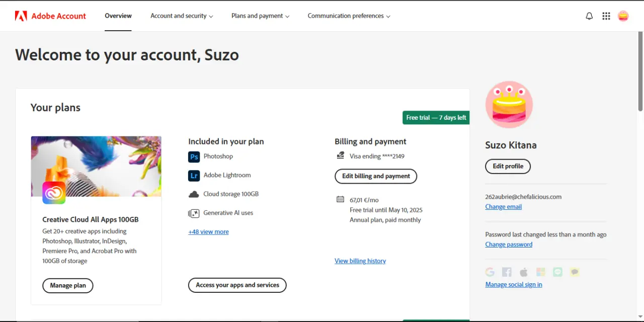Screen dimensions: 644x322
Task: Open the profile avatar menu in header
Action: coord(623,16)
